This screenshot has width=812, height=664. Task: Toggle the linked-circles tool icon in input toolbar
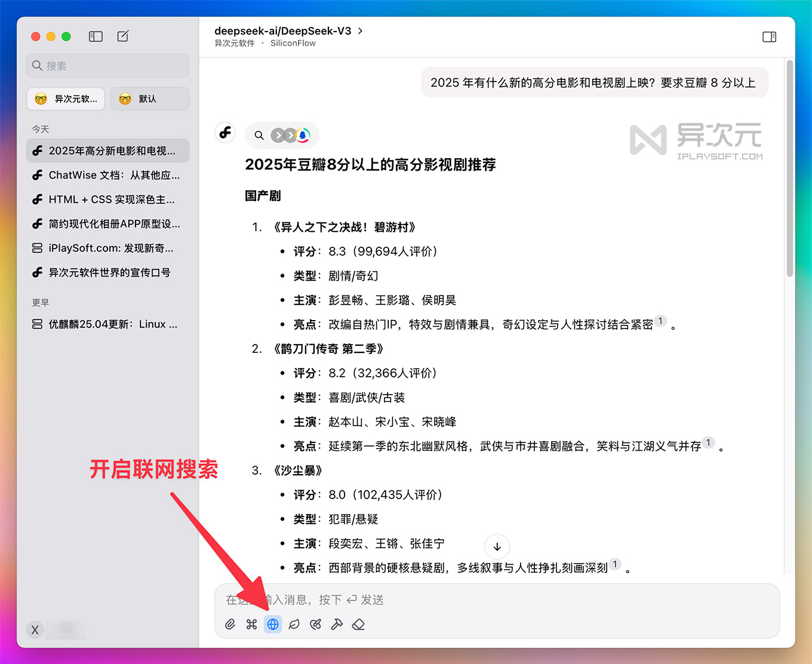315,624
